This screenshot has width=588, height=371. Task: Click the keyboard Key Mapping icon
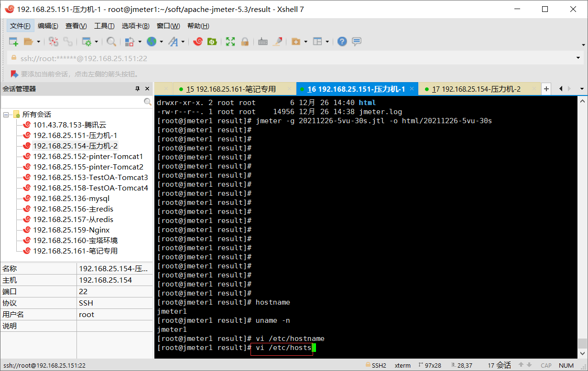pos(263,42)
